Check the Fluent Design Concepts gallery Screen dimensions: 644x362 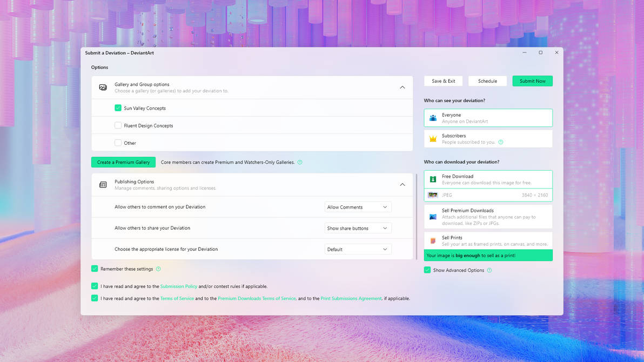pos(118,125)
